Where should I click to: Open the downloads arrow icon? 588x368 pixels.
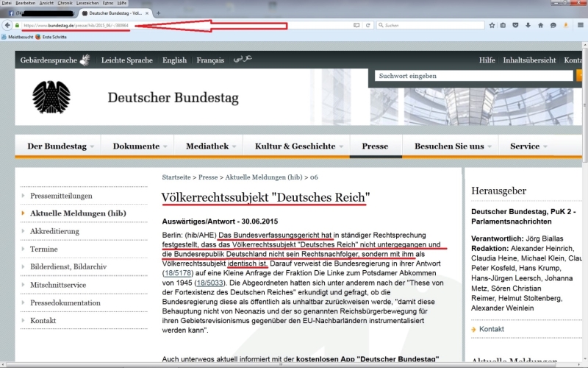[x=528, y=25]
